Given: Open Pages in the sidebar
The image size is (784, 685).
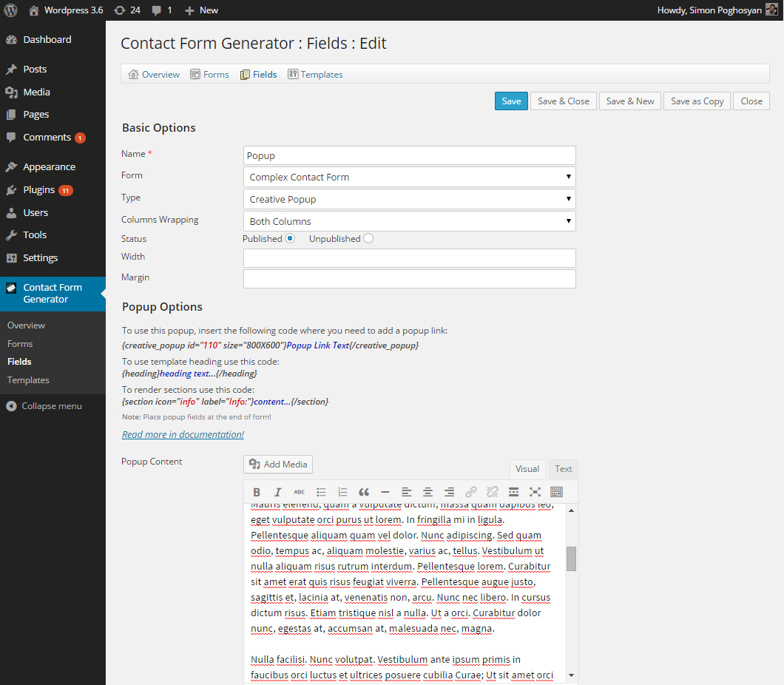Looking at the screenshot, I should (36, 115).
